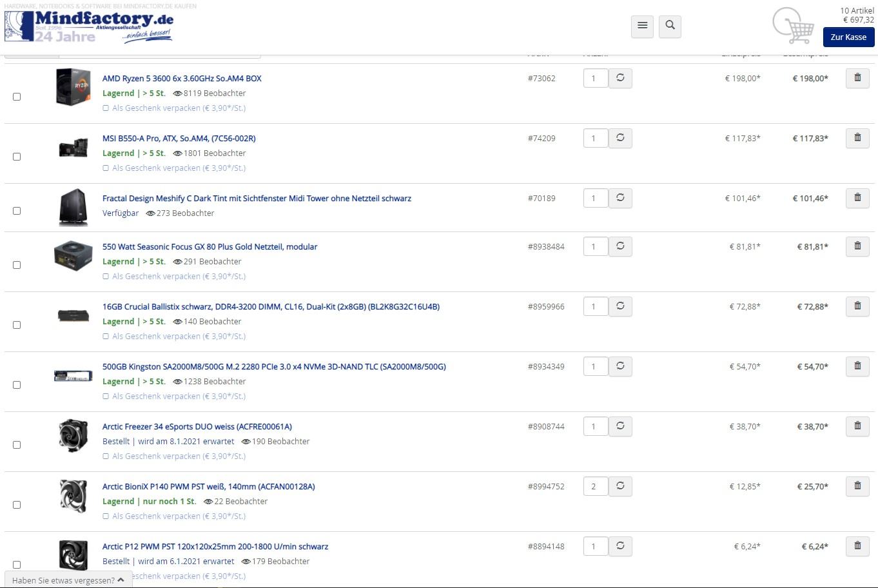Viewport: 878px width, 588px height.
Task: Tick checkbox for Seasonic Focus GX
Action: [x=17, y=265]
